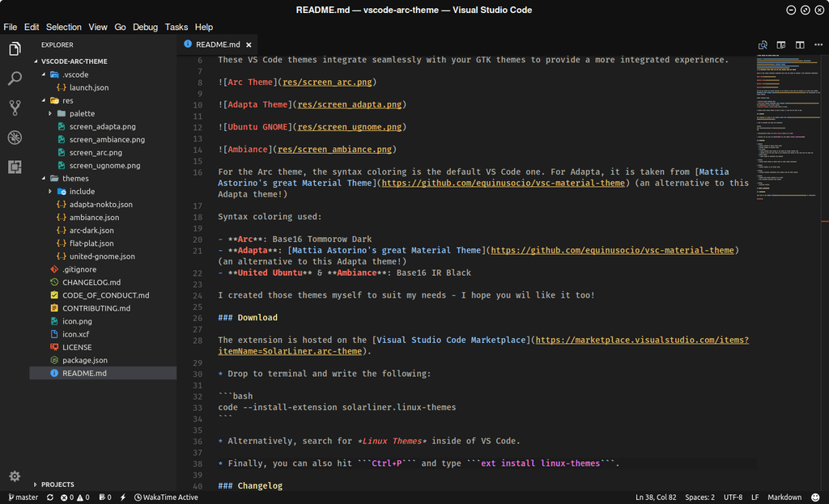Viewport: 829px width, 504px height.
Task: Click the Markdown language mode button
Action: pyautogui.click(x=784, y=498)
